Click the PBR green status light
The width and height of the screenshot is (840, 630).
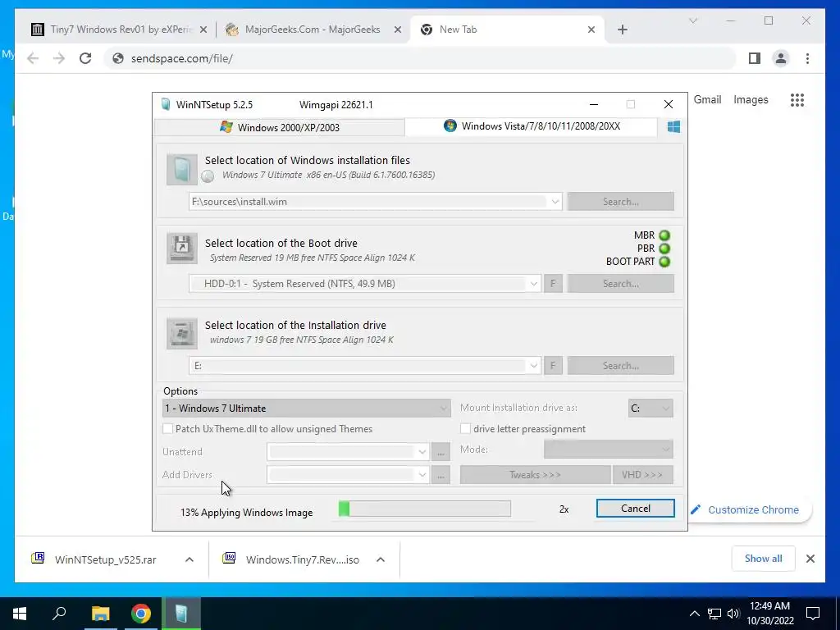click(x=664, y=249)
